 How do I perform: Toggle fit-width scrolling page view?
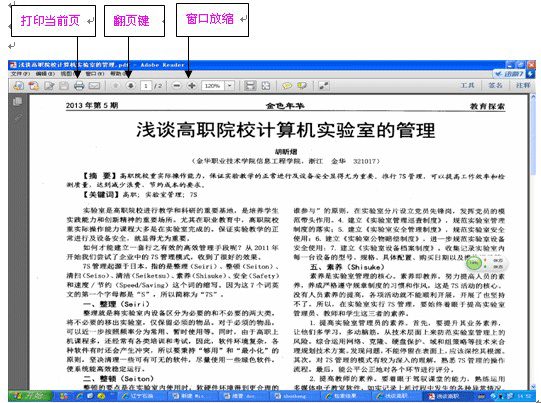250,86
